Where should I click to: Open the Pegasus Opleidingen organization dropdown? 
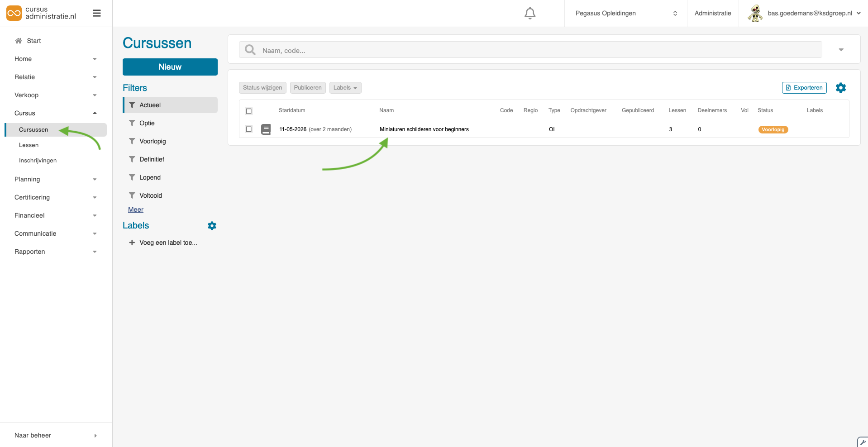point(625,14)
